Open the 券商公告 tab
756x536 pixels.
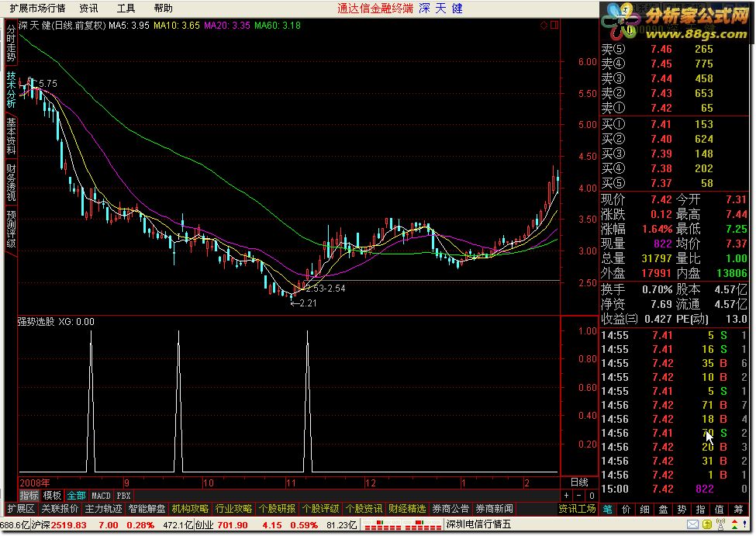coord(450,509)
